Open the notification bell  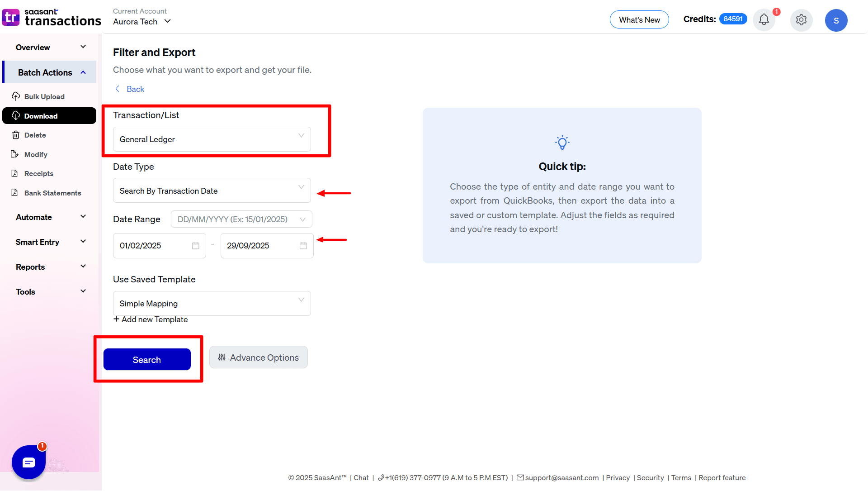click(764, 20)
